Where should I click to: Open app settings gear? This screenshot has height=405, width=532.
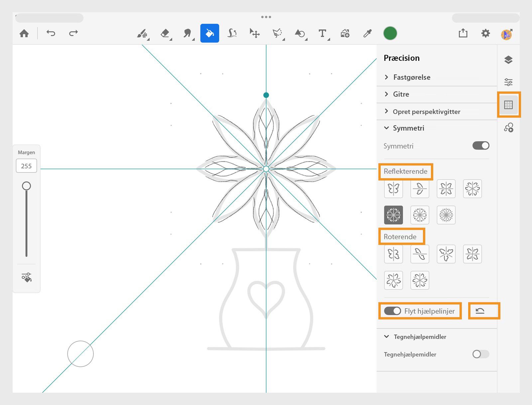click(485, 33)
